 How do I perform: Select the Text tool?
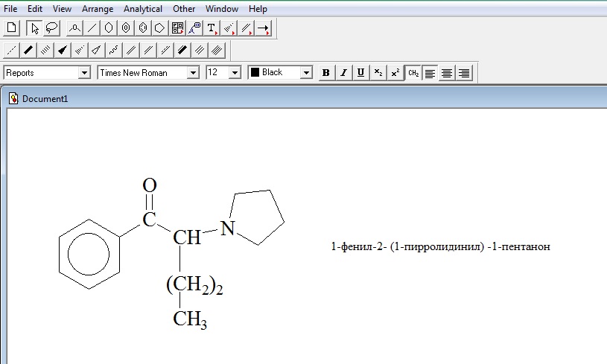click(212, 28)
